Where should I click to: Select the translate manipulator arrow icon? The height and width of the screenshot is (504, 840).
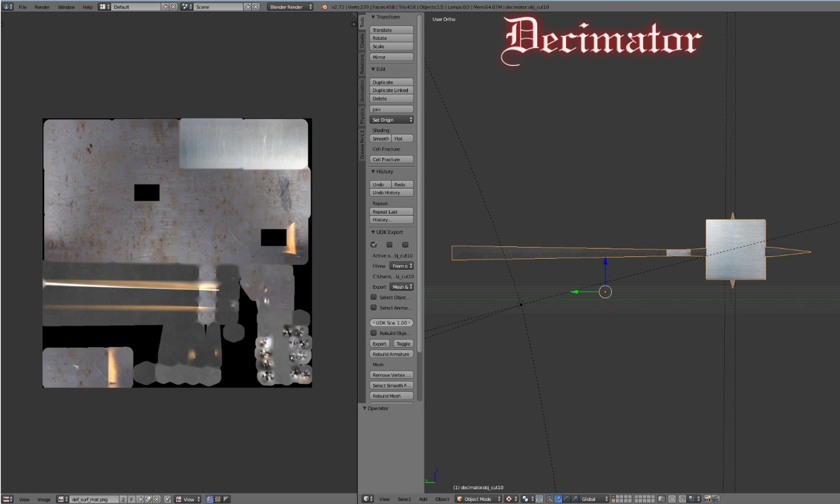coord(558,499)
